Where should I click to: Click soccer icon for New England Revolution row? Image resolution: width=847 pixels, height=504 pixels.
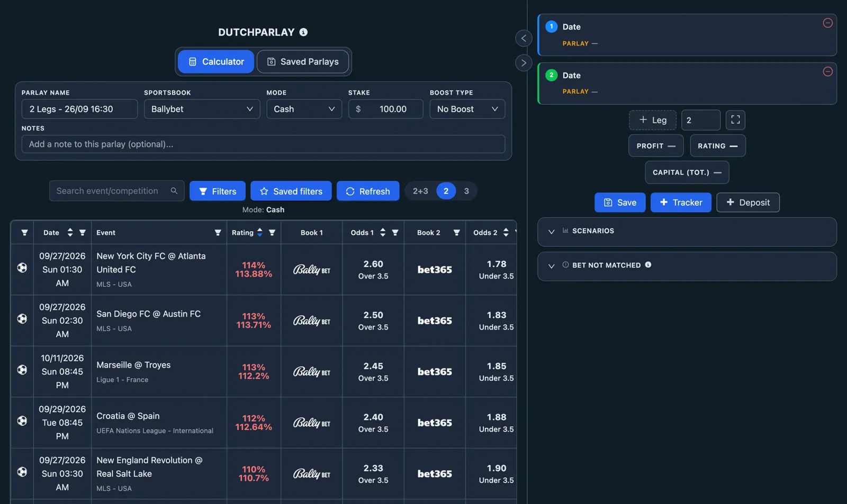point(22,472)
